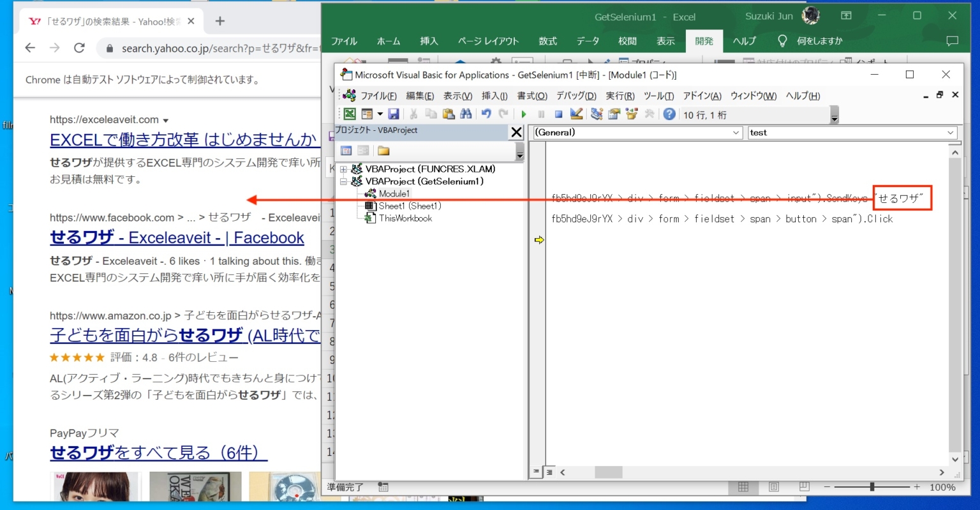Select the 開発 ribbon tab in Excel

coord(704,41)
